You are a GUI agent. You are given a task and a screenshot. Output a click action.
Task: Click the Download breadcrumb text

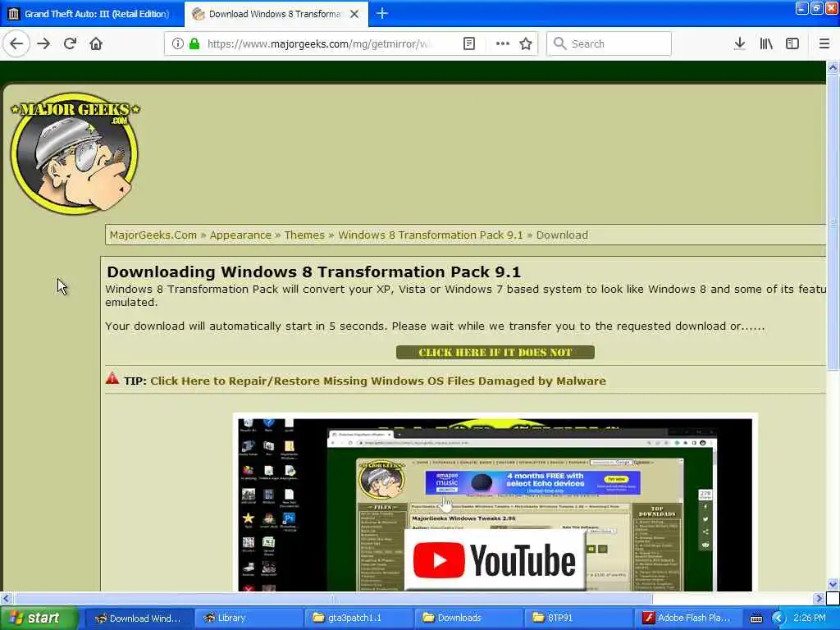tap(562, 235)
